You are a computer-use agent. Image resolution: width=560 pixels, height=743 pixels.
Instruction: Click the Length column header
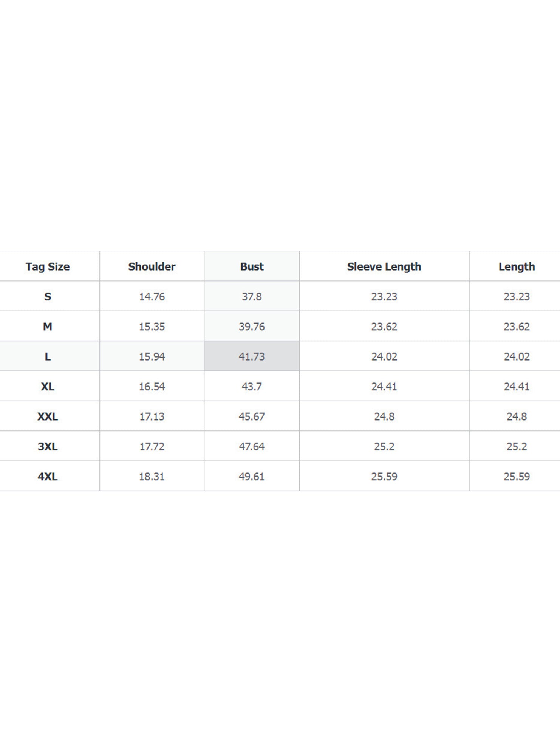(x=517, y=266)
